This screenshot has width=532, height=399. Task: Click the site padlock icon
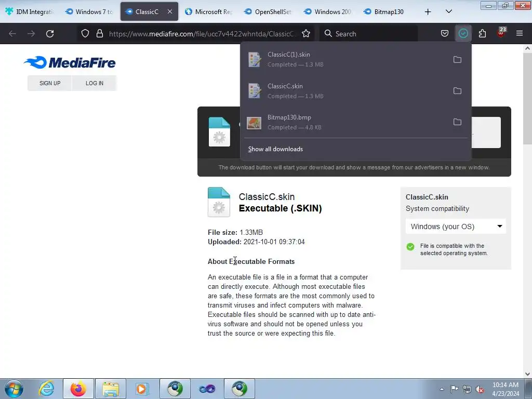pyautogui.click(x=99, y=34)
